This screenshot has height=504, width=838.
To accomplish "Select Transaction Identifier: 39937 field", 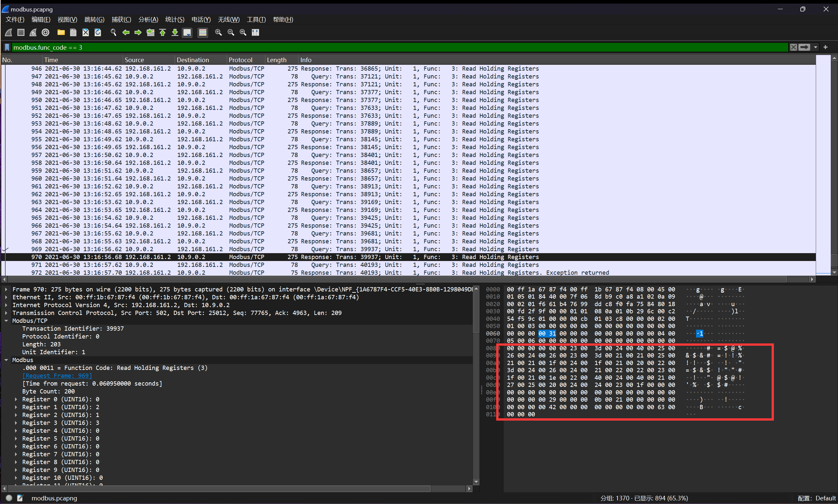I will pos(73,329).
